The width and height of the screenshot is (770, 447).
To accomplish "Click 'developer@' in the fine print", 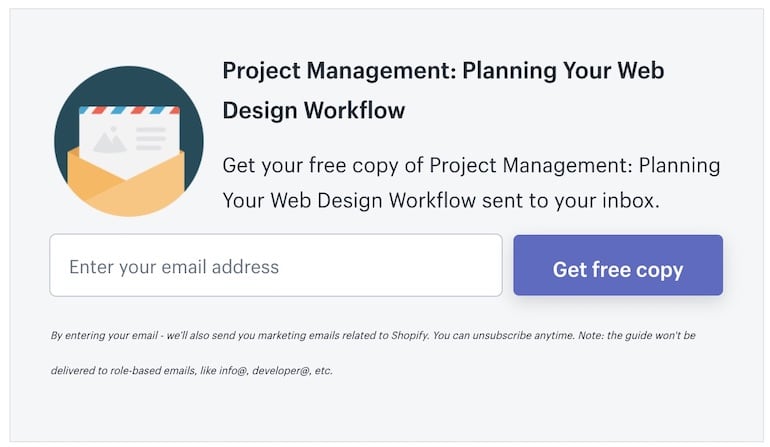I will pos(281,371).
